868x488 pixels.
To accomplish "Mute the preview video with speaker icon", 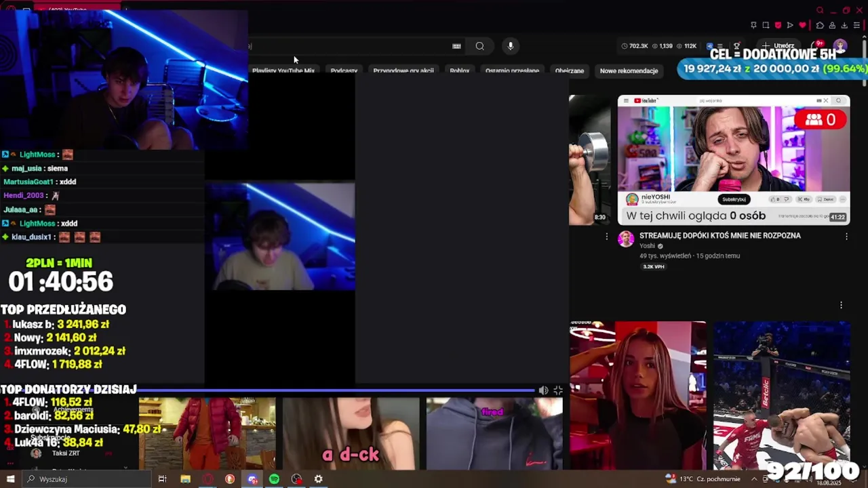I will (x=543, y=390).
